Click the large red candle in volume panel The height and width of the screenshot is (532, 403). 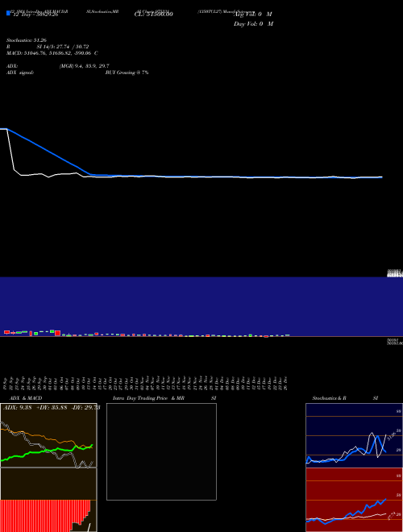(58, 333)
